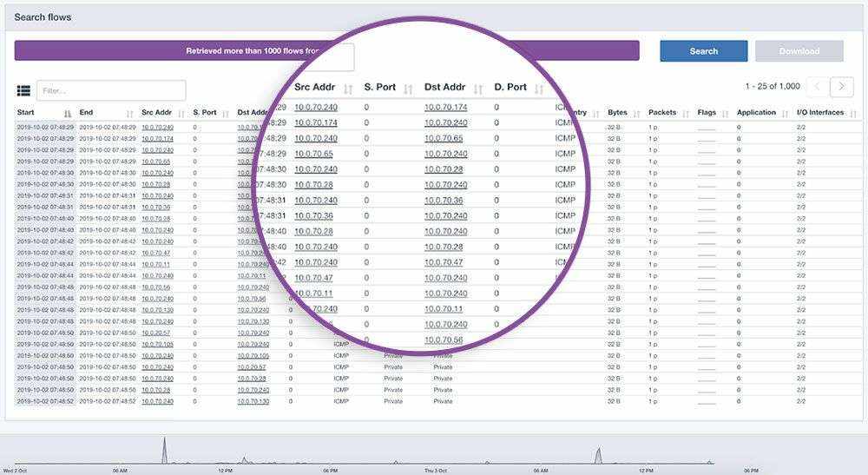Sort table by S. Port arrows in small header
The image size is (868, 475).
pyautogui.click(x=226, y=114)
